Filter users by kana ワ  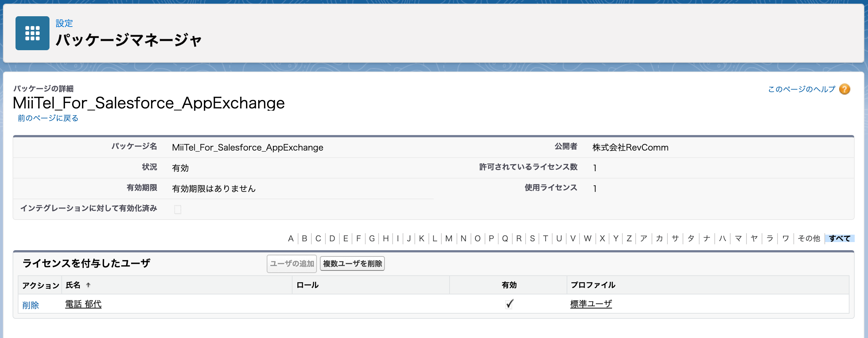click(x=786, y=238)
